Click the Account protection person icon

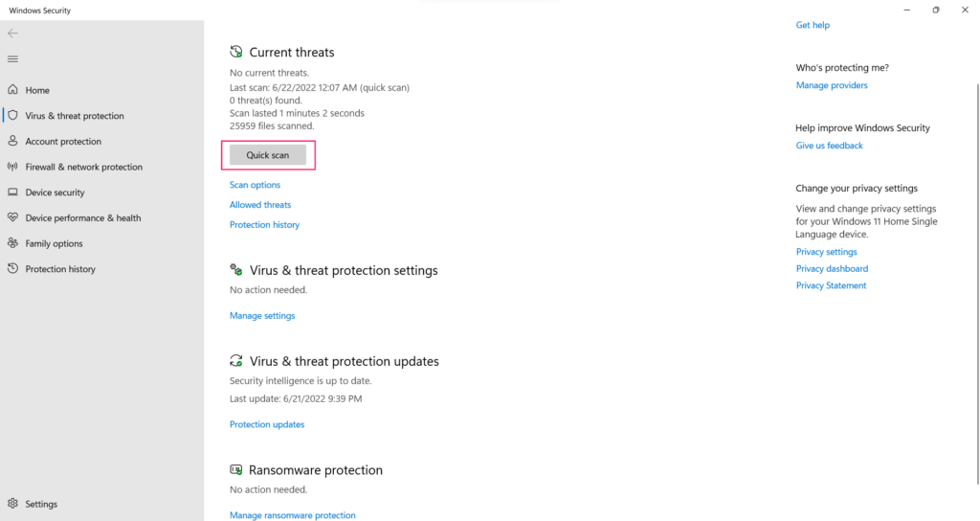point(12,141)
